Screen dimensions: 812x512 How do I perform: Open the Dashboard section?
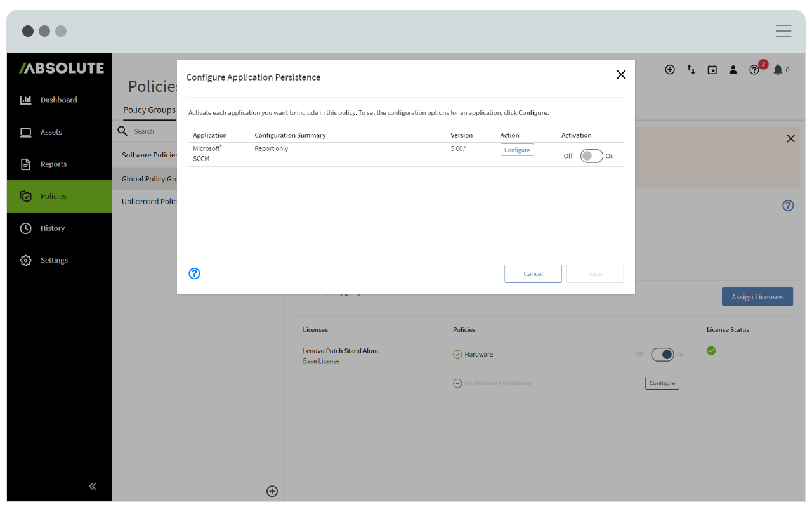58,100
